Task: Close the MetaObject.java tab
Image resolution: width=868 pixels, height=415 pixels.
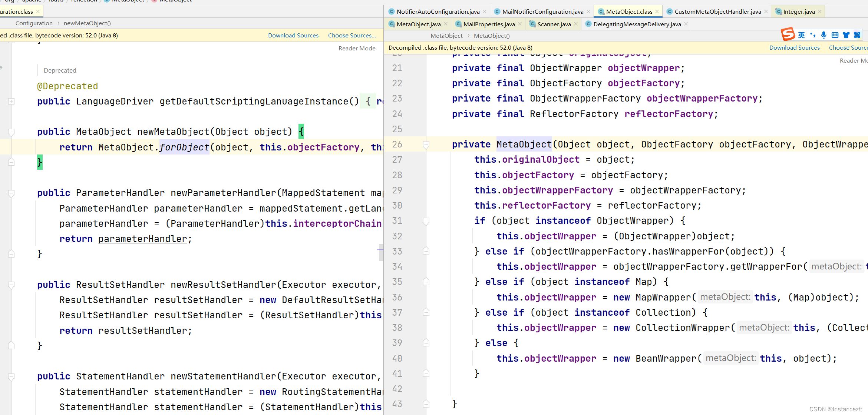Action: (x=446, y=24)
